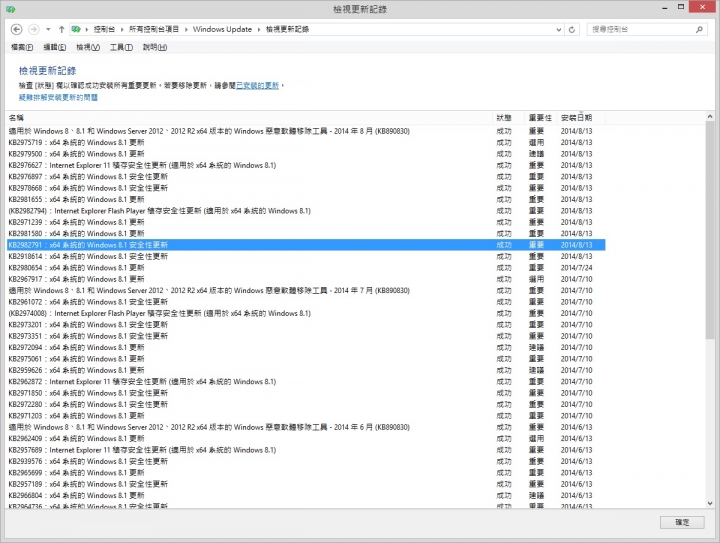Select the KB2959626 update row
Image resolution: width=720 pixels, height=543 pixels.
[x=306, y=370]
